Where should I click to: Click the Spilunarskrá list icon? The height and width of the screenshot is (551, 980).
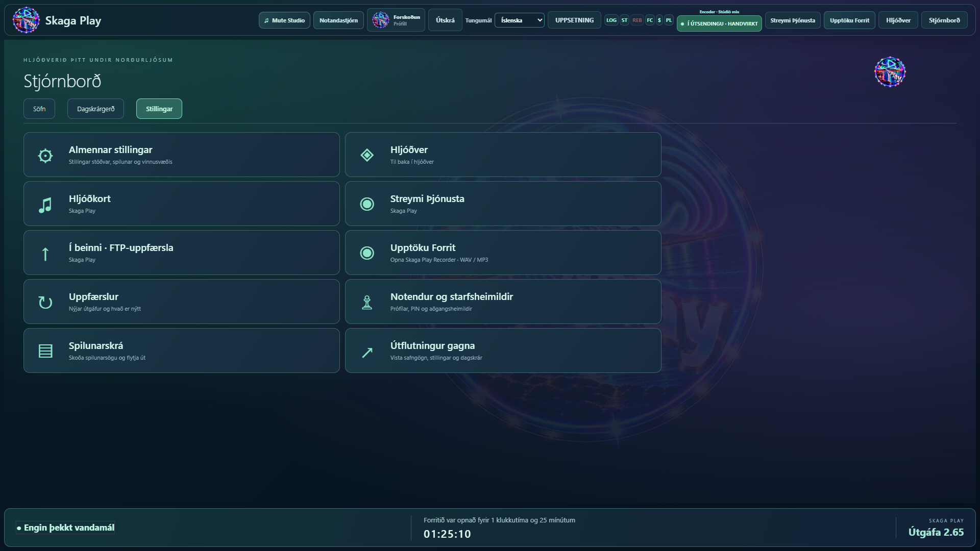coord(45,351)
